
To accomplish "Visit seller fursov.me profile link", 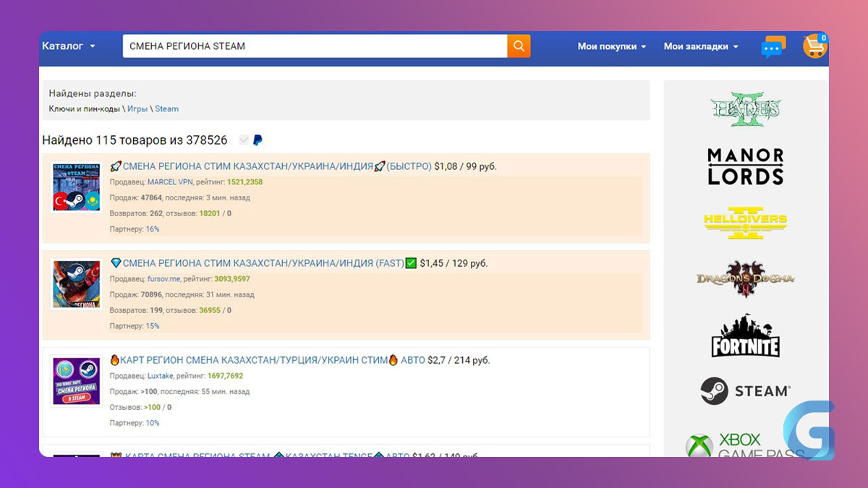I will [x=164, y=279].
